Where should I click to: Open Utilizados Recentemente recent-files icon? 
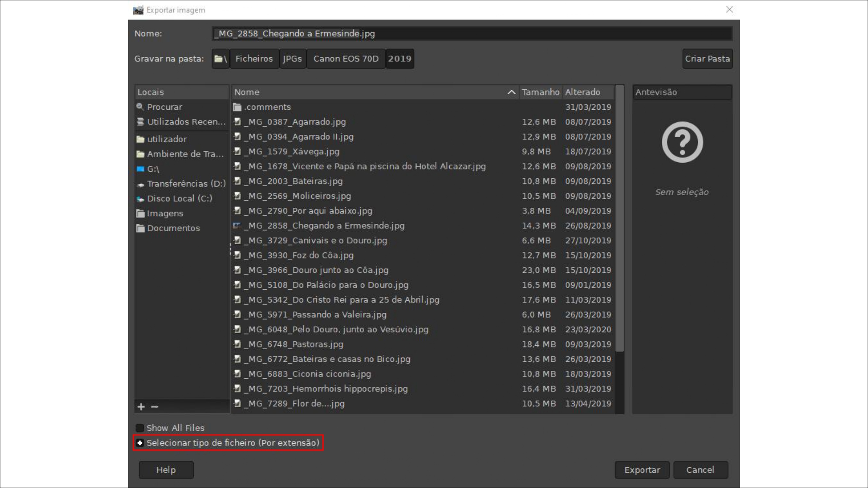[x=140, y=122]
